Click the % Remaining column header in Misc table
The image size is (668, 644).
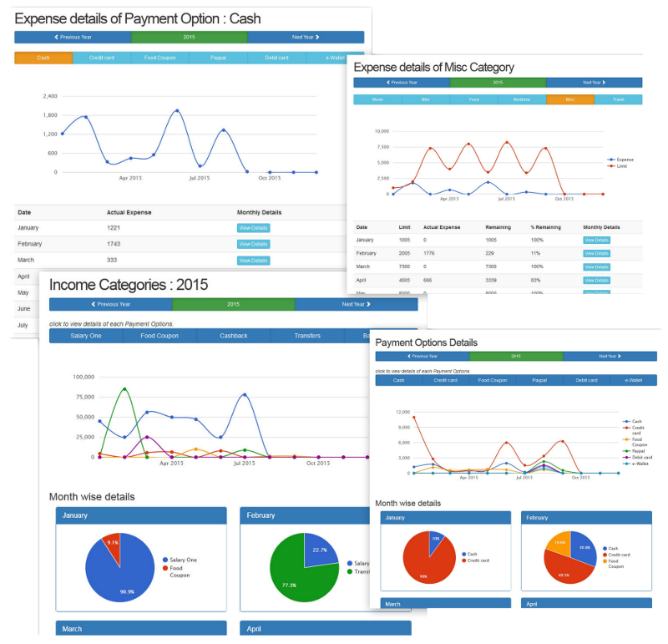click(546, 227)
